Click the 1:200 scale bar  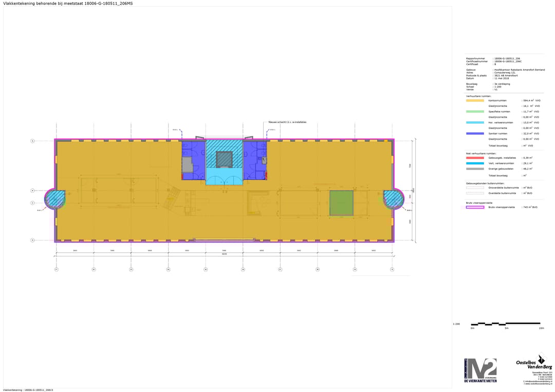(x=506, y=324)
